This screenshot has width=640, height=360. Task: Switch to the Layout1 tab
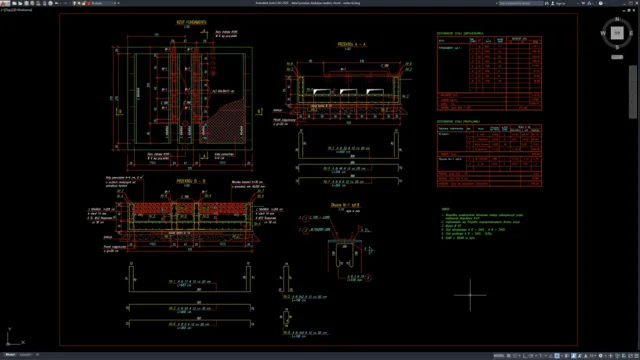26,355
